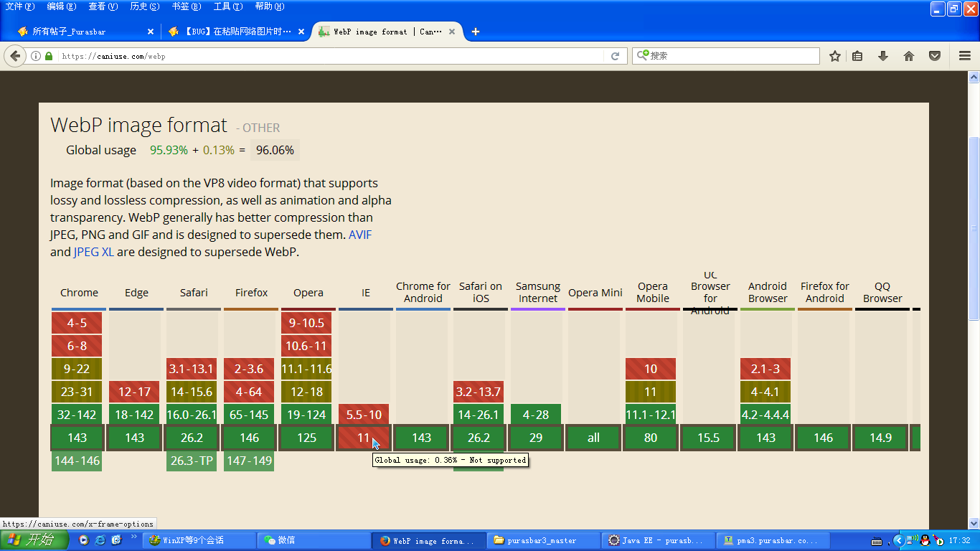Select the red IE 5.5-10 support cell
The height and width of the screenshot is (551, 980).
(364, 415)
